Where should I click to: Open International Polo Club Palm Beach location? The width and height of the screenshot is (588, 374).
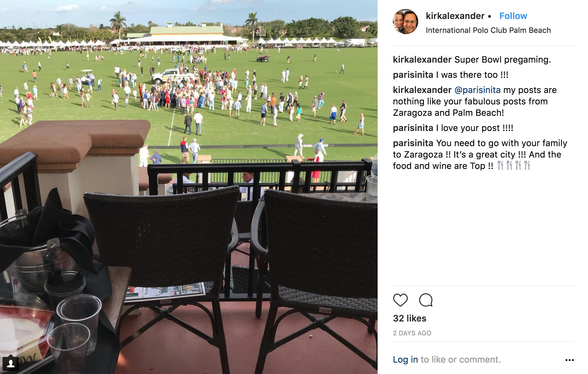click(x=488, y=30)
